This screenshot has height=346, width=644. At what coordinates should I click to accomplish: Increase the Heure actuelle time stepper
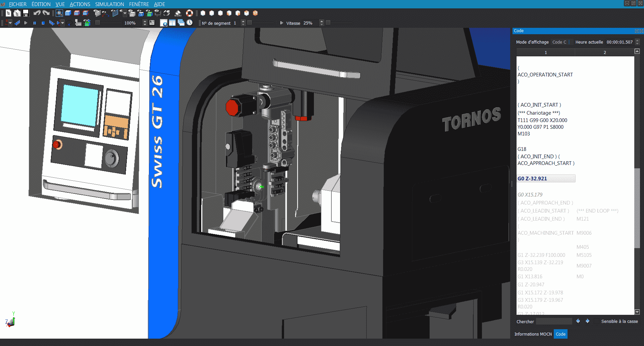pyautogui.click(x=638, y=41)
